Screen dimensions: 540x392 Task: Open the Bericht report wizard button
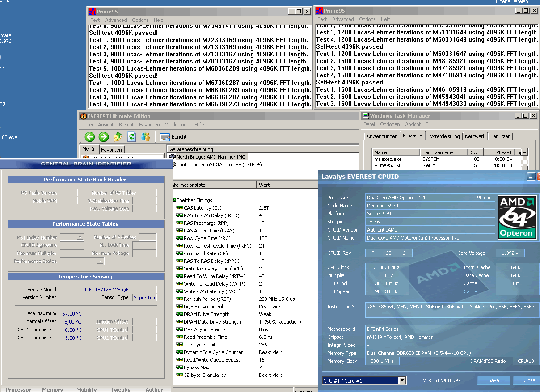[173, 137]
